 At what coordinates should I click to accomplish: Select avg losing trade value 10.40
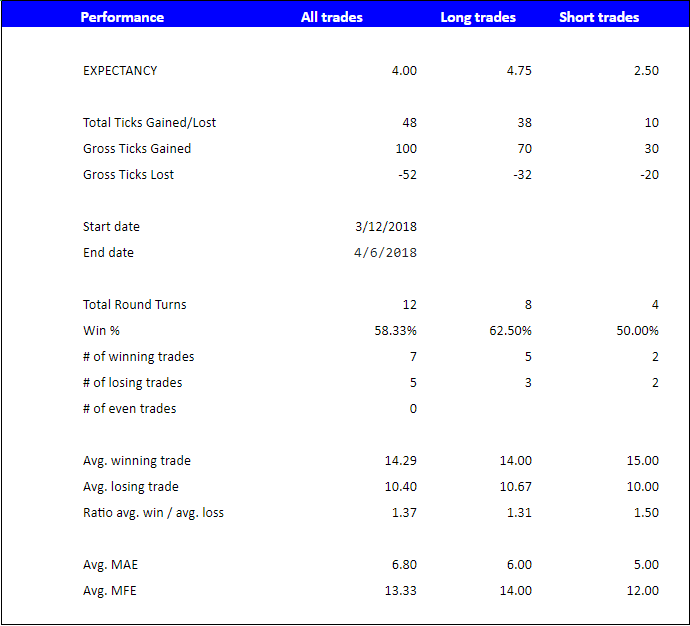click(x=401, y=487)
